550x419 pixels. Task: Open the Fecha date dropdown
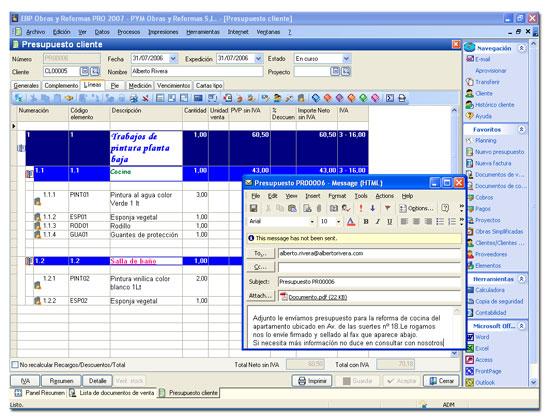[173, 59]
